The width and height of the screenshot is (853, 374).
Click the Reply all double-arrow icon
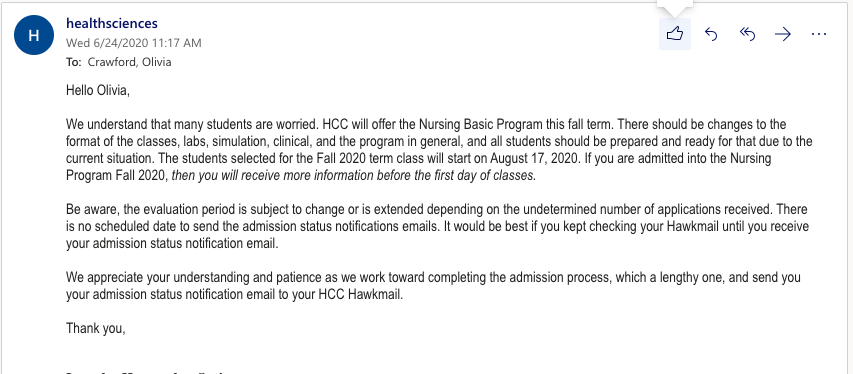[x=747, y=34]
